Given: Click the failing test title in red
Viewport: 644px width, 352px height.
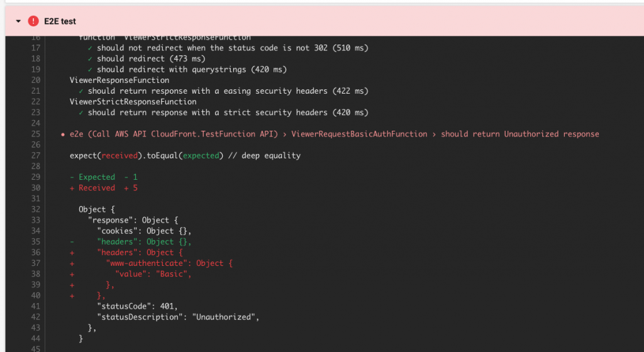Looking at the screenshot, I should tap(335, 134).
